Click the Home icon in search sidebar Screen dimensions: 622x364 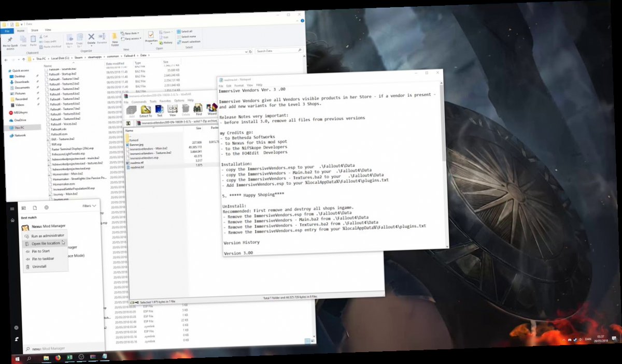pos(13,220)
